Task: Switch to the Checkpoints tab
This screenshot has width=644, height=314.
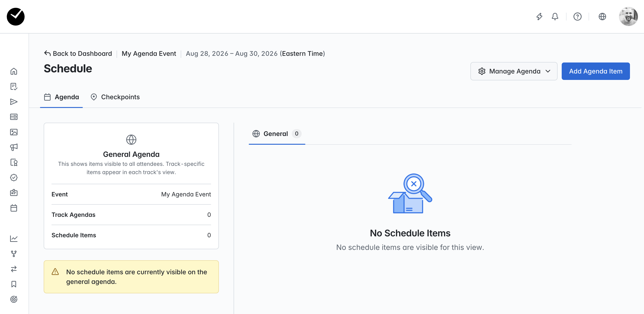Action: (x=115, y=97)
